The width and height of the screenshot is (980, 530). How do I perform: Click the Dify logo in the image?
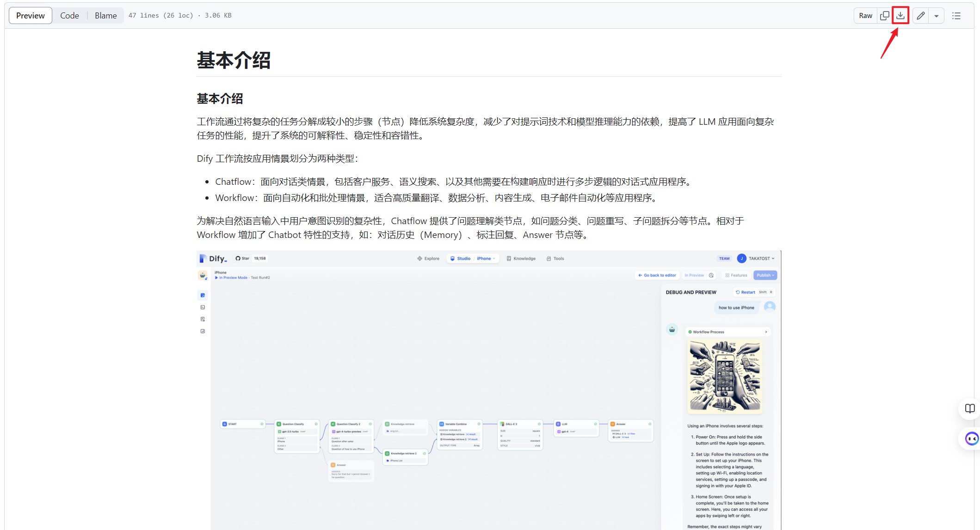click(214, 259)
